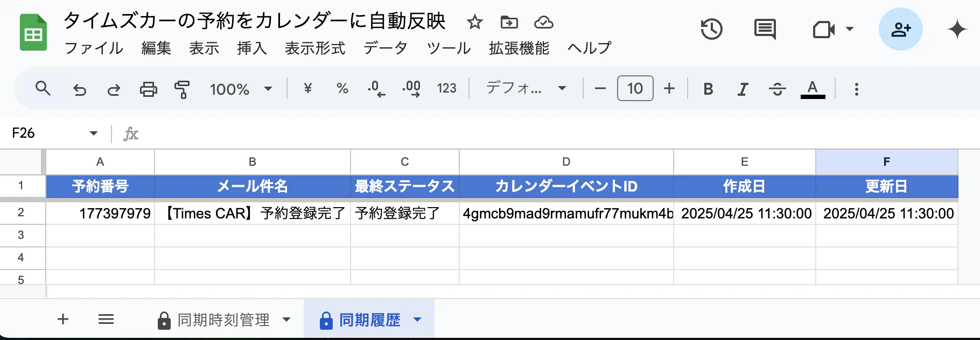
Task: Click the spreadsheet title text
Action: (255, 21)
